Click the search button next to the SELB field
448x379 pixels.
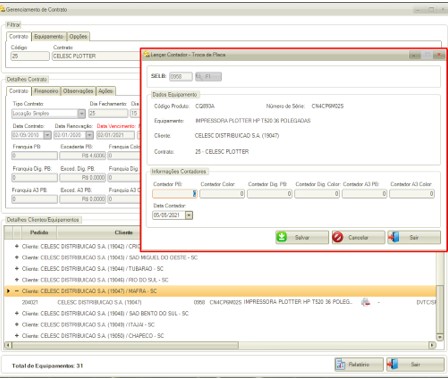(208, 76)
